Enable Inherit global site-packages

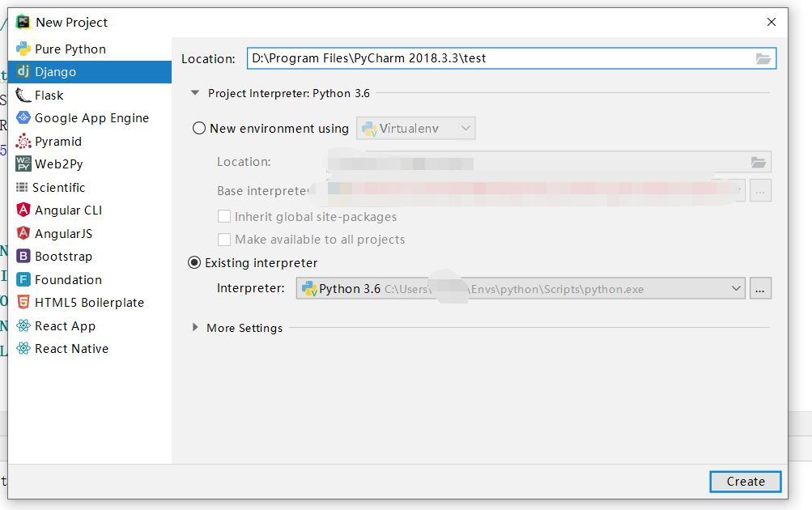coord(224,216)
